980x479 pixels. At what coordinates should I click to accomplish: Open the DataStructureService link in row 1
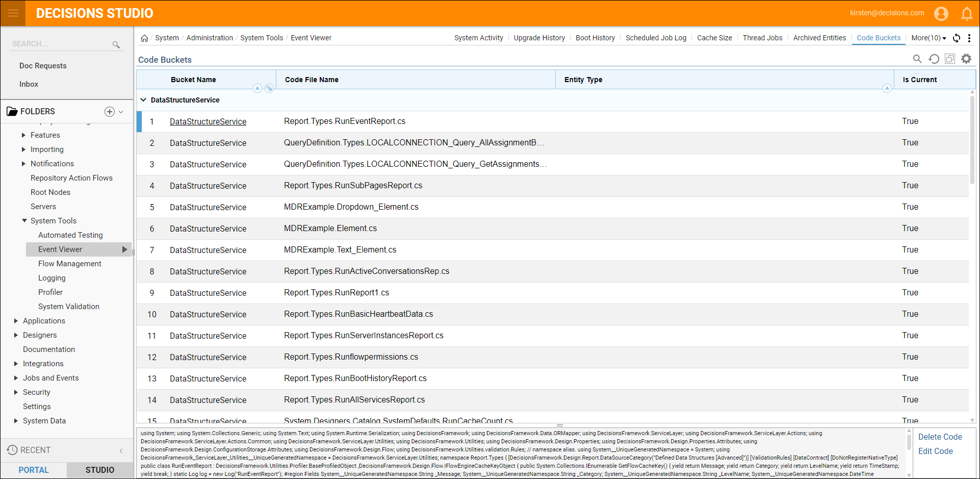pyautogui.click(x=208, y=121)
